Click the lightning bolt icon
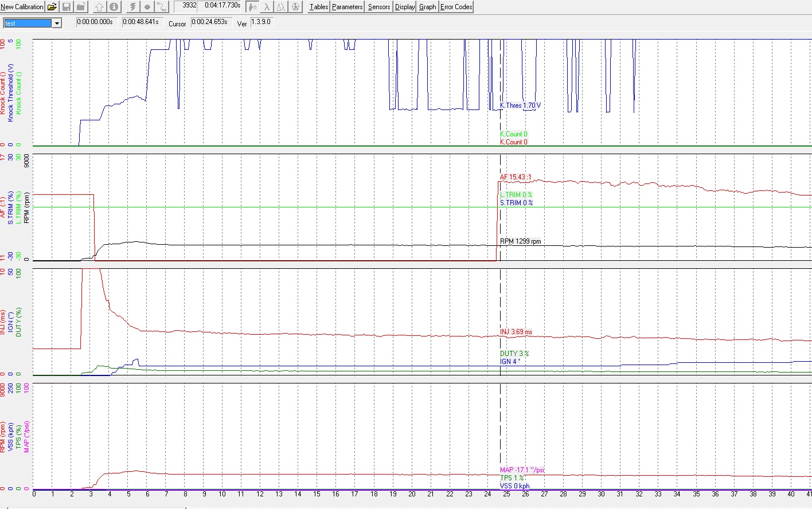Screen dimensions: 812x509 coord(133,7)
